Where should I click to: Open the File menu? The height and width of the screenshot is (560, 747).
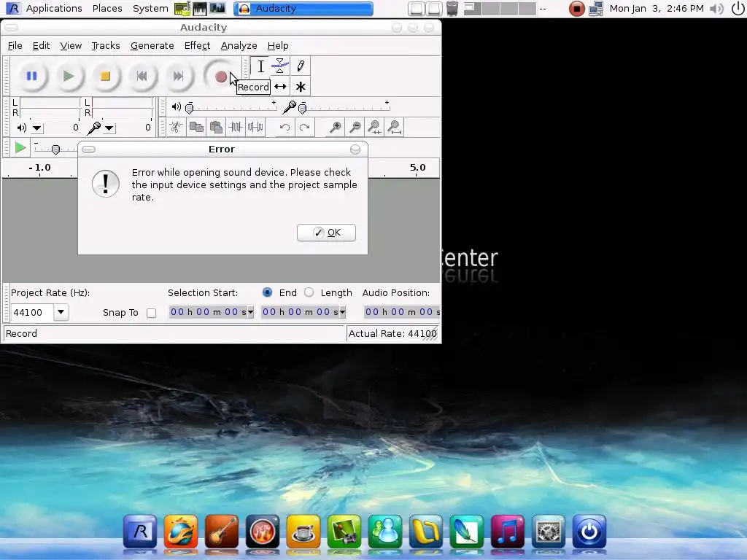[15, 46]
